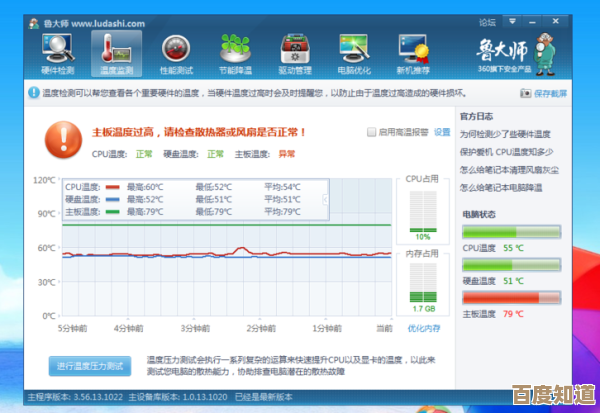Click the 电脑优化 optimization icon
The height and width of the screenshot is (413, 600).
pyautogui.click(x=354, y=52)
